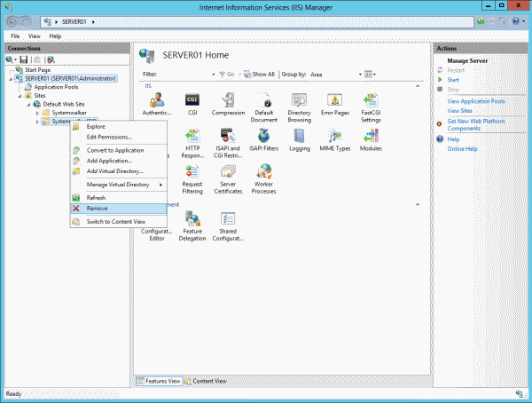
Task: Click the refresh icon beside address bar
Action: pos(481,21)
